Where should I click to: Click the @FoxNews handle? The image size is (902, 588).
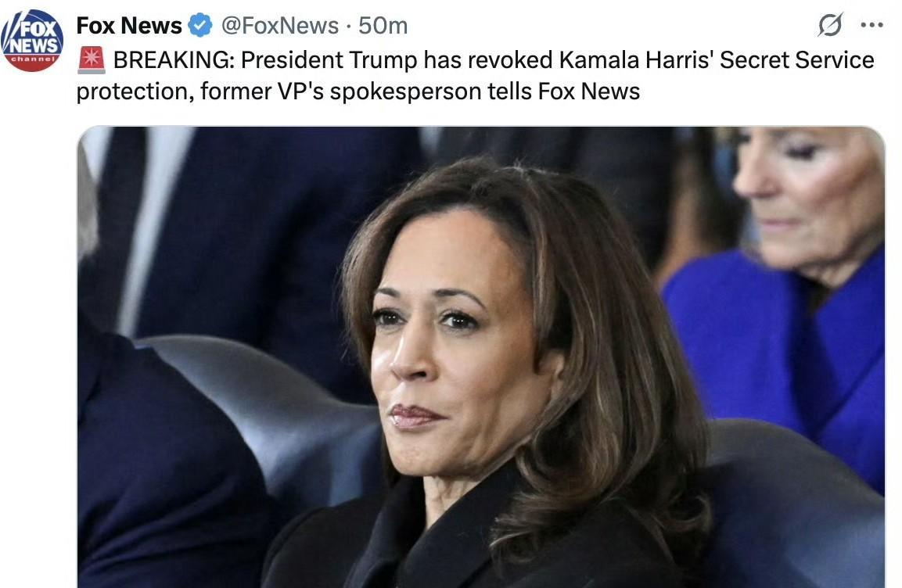coord(280,26)
